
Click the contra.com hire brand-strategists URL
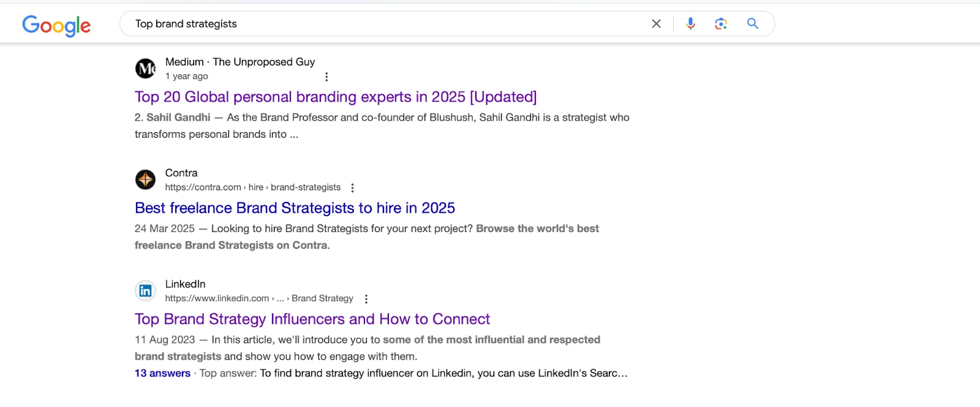tap(253, 187)
